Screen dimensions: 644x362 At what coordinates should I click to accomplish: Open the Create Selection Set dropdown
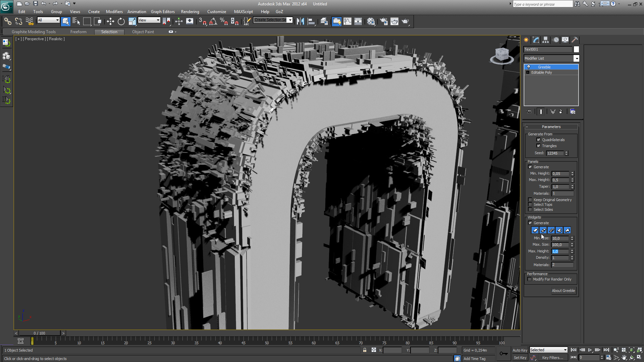tap(290, 20)
